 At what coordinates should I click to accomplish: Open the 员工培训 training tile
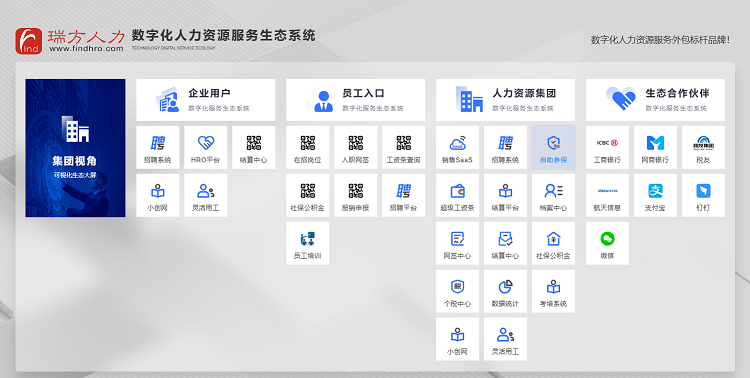[x=308, y=243]
